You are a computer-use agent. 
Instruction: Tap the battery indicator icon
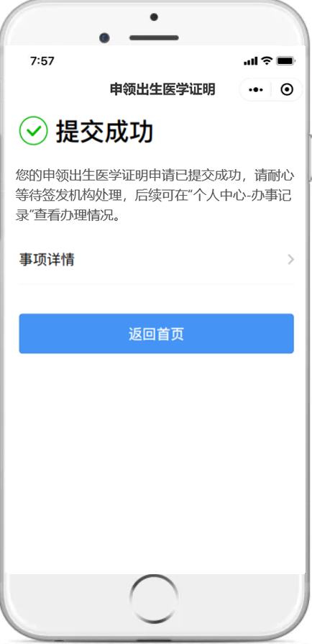[285, 61]
